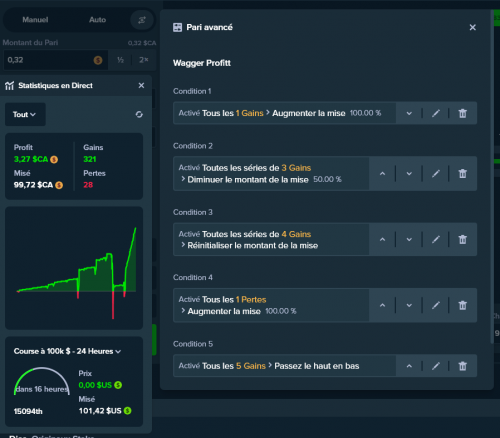Close the Statistiques en Direct panel
The image size is (500, 438).
coord(141,86)
